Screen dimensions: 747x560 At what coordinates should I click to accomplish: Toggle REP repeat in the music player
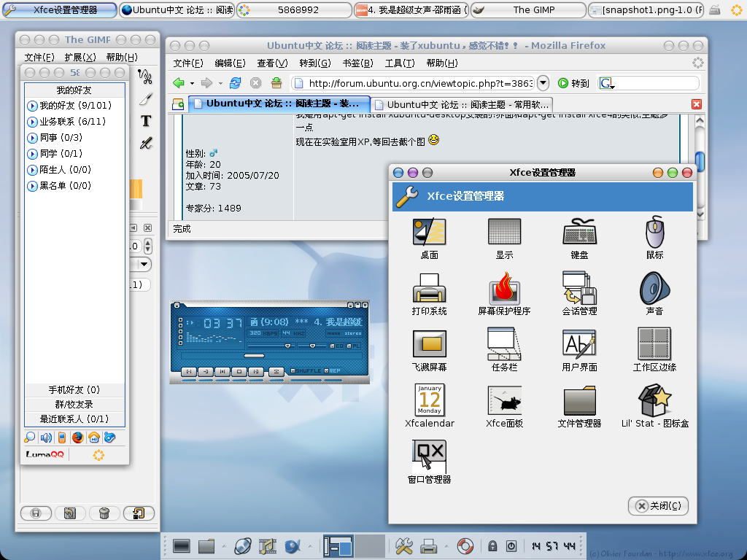[x=333, y=370]
